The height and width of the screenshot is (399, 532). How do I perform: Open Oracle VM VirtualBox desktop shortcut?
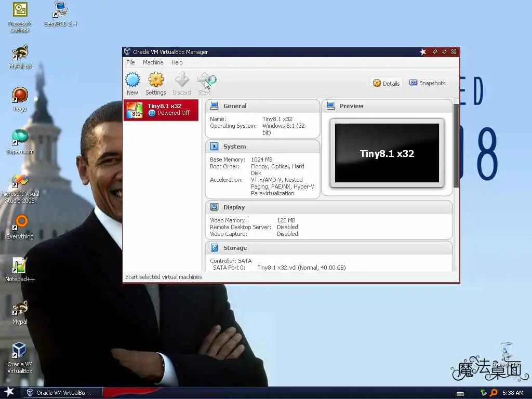20,358
